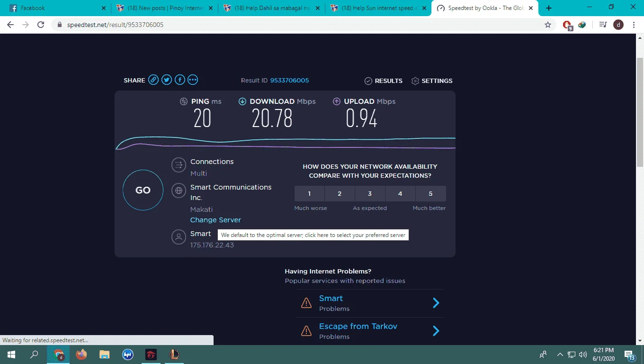Expand Smart Problems chevron
The width and height of the screenshot is (644, 364).
pyautogui.click(x=436, y=303)
